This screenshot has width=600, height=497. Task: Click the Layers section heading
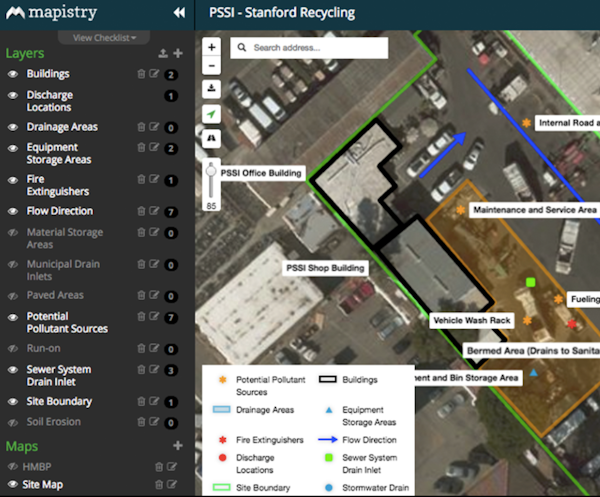[25, 53]
